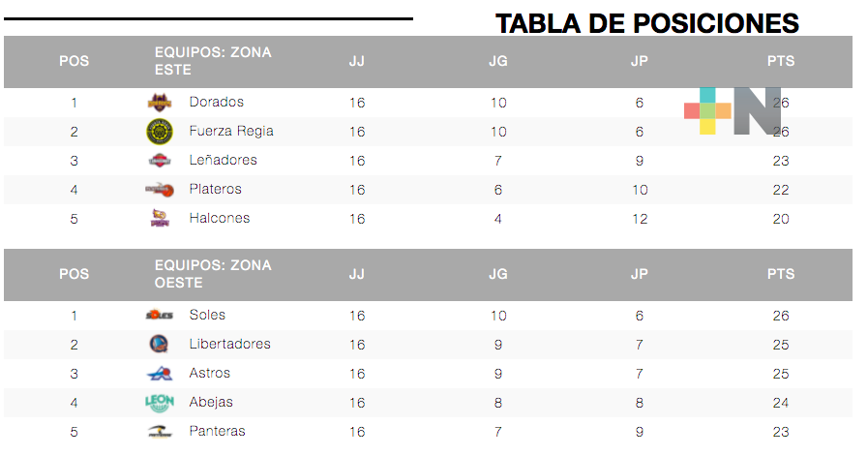Click the Equipos: Zona Oeste header

pyautogui.click(x=213, y=274)
